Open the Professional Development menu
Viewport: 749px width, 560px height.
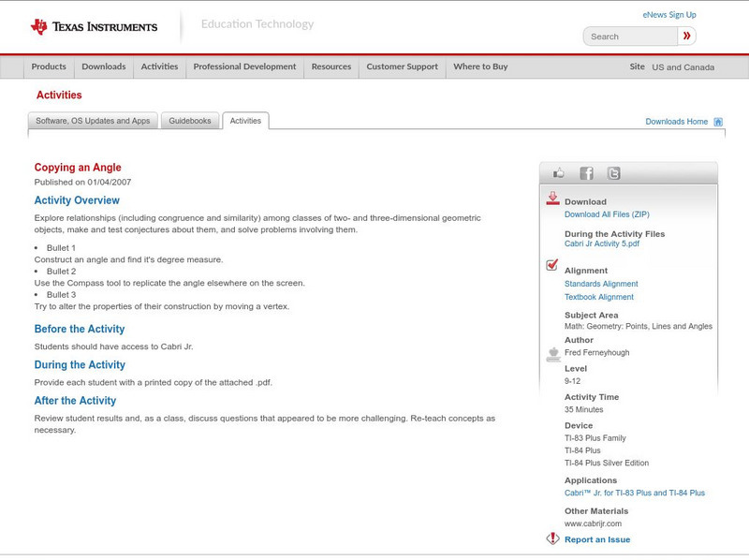(244, 67)
